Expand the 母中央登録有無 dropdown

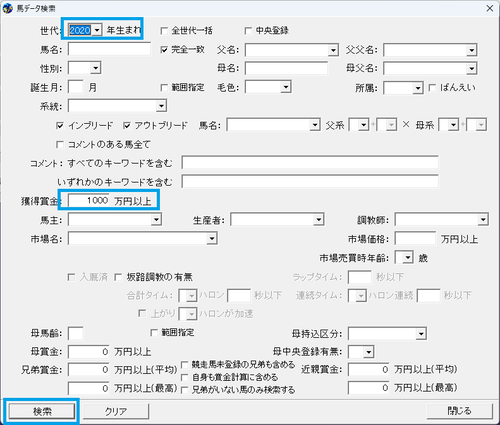tap(368, 352)
